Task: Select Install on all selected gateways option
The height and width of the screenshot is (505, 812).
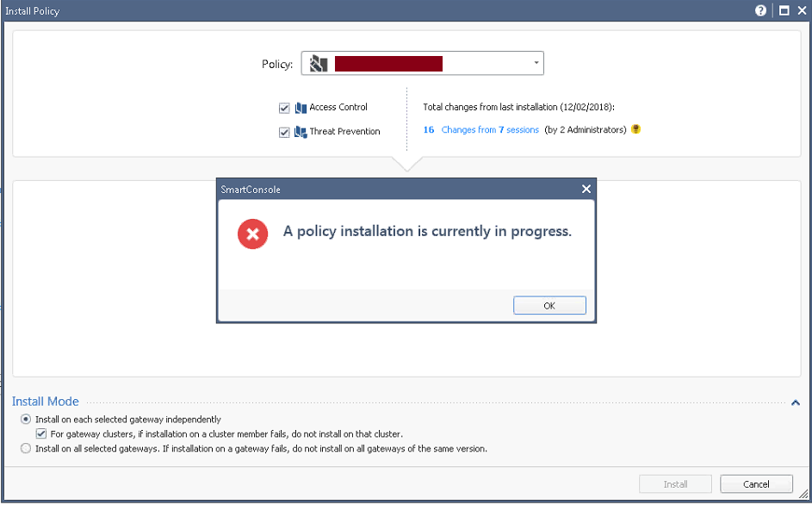Action: point(25,448)
